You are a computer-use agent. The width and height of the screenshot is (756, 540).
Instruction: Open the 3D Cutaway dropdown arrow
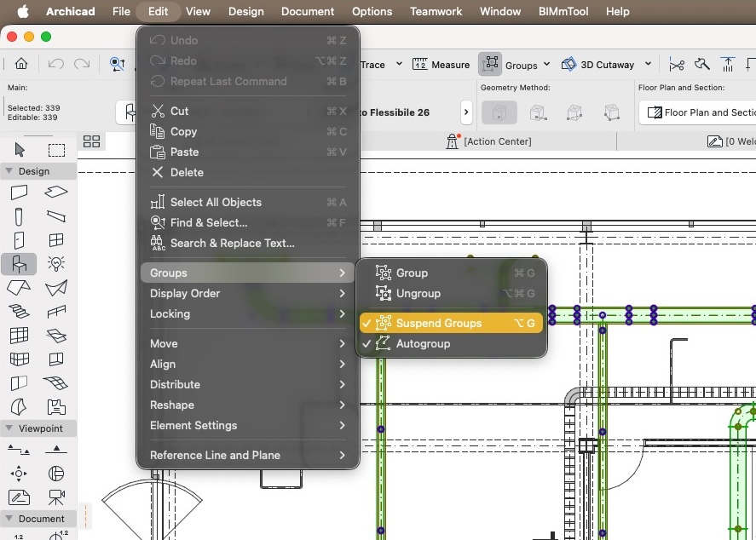tap(648, 64)
